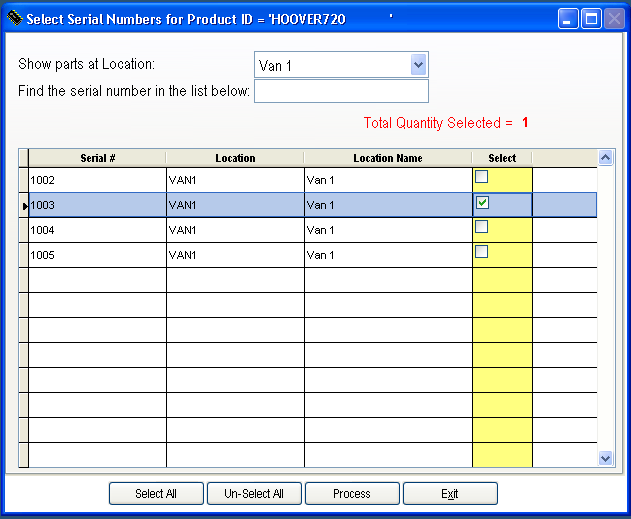
Task: Maximize the Select Serial Numbers window
Action: click(x=591, y=18)
